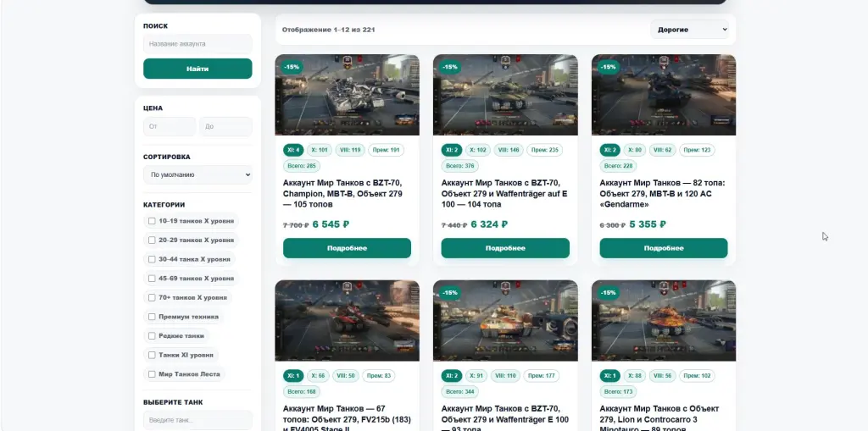This screenshot has width=868, height=431.
Task: Click the Отображение 1–12 из 221 text
Action: point(328,30)
